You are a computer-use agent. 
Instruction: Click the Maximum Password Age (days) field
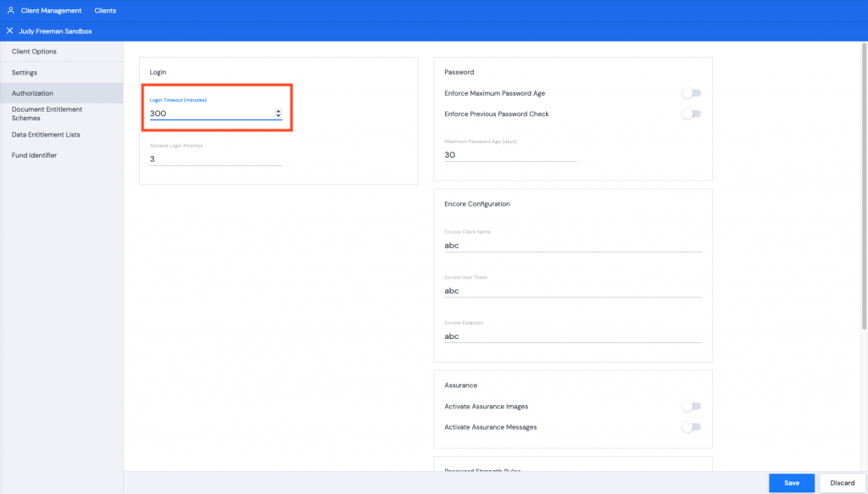510,155
